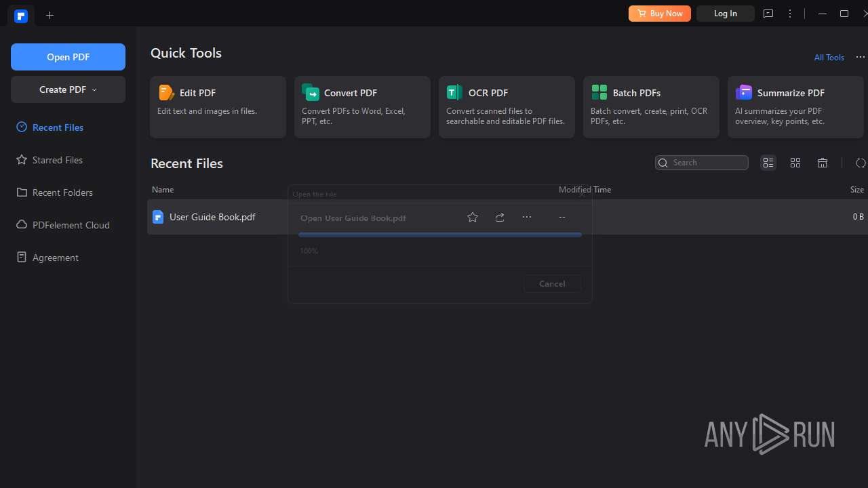Expand the Create PDF dropdown
Viewport: 868px width, 488px height.
[68, 89]
